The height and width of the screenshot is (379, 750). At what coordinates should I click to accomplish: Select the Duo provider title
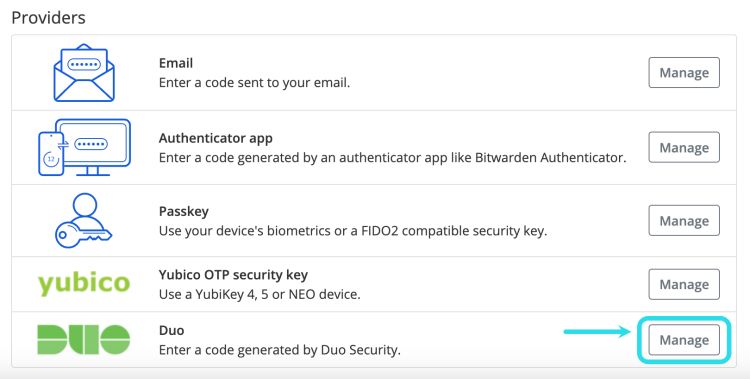(172, 331)
